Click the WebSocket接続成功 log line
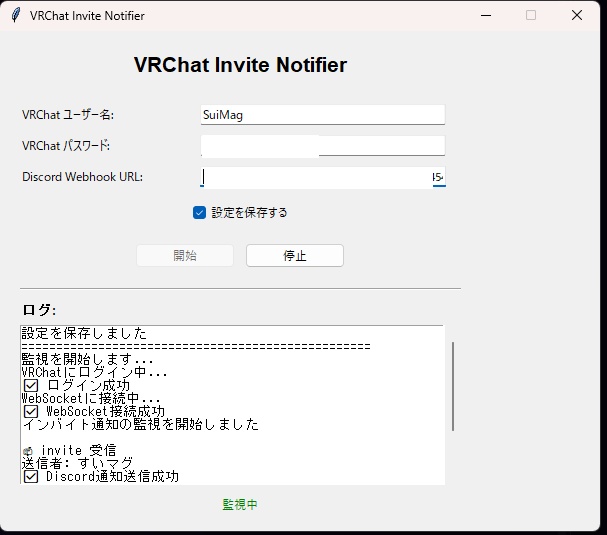The height and width of the screenshot is (535, 607). [x=94, y=412]
